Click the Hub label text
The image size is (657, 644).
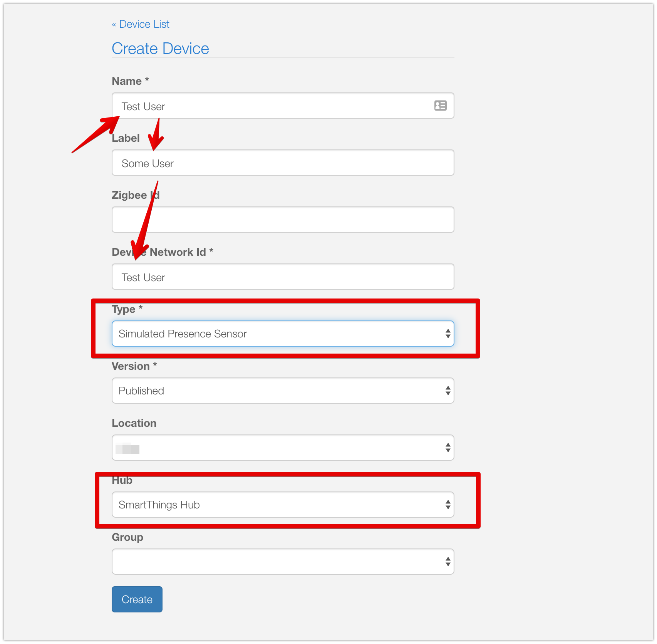tap(122, 481)
